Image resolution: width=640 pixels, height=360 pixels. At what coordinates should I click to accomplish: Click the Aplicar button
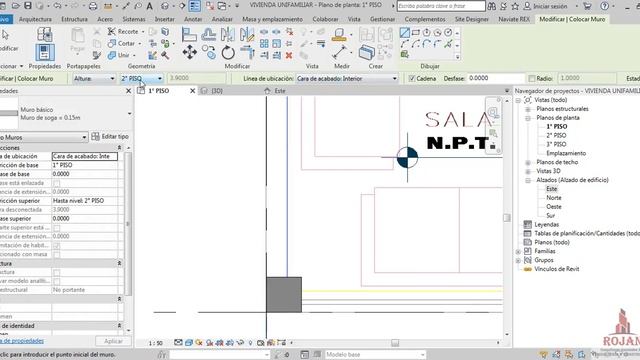tap(113, 341)
